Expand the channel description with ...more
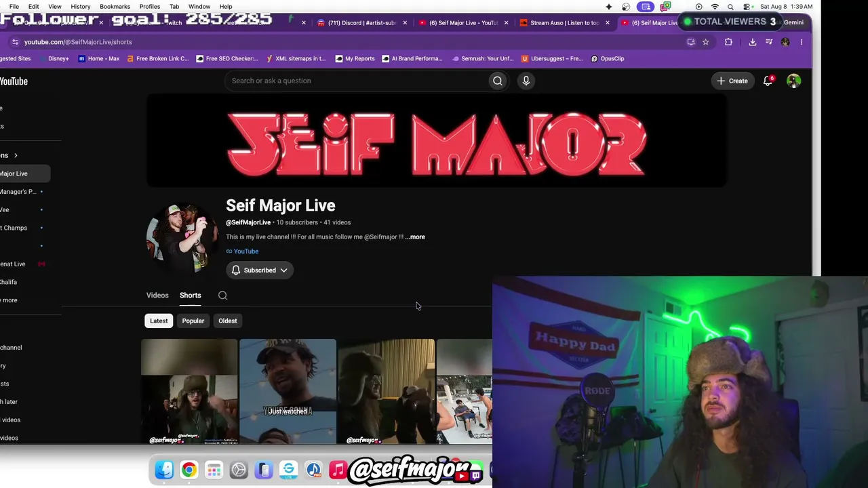The image size is (868, 488). pyautogui.click(x=415, y=237)
